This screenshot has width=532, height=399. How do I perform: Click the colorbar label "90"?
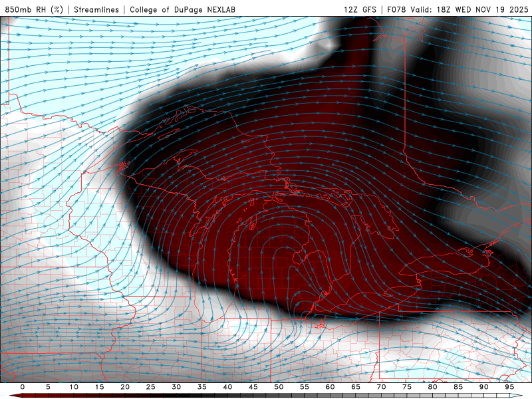click(x=483, y=387)
